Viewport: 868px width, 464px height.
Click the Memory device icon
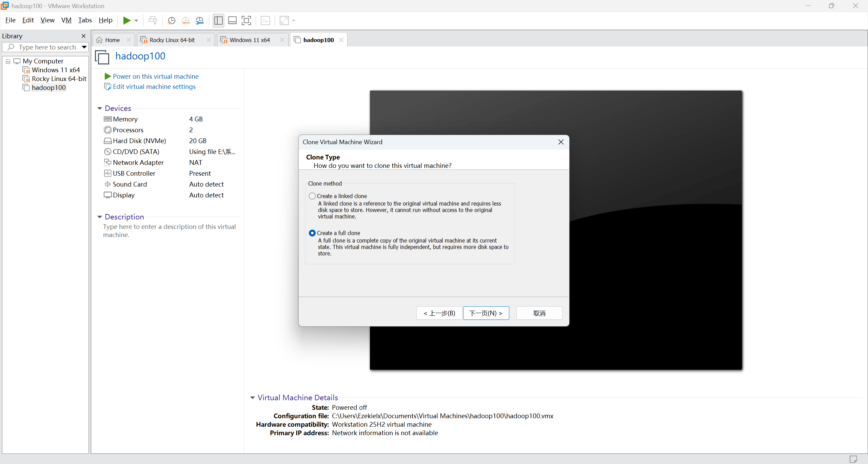tap(107, 119)
